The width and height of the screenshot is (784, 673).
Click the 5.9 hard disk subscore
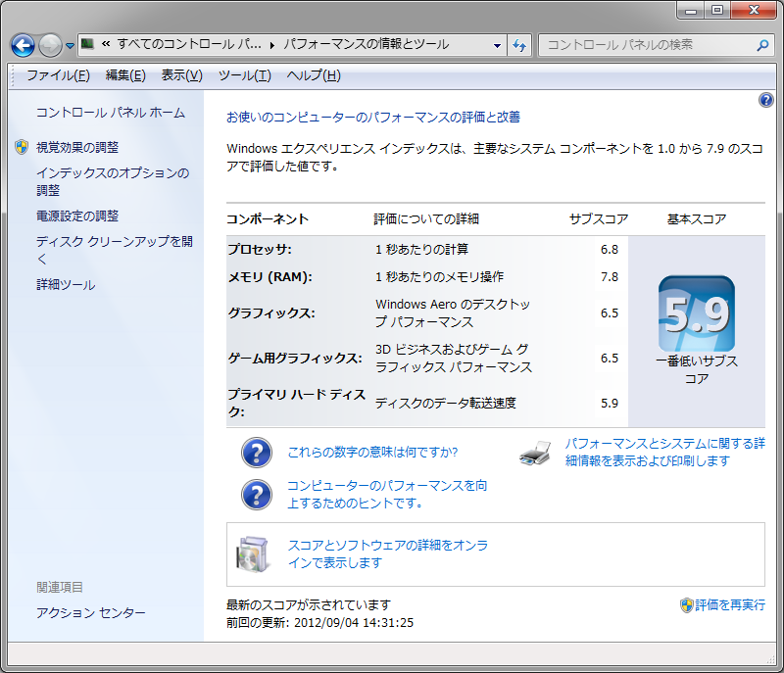click(x=609, y=404)
